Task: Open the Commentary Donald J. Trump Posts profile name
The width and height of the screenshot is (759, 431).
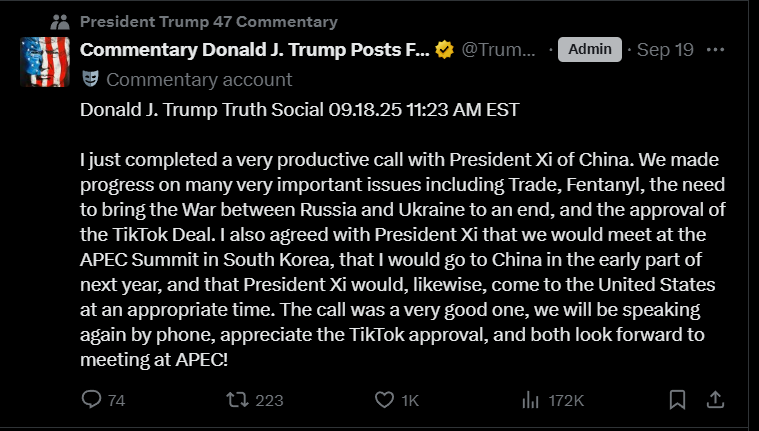Action: coord(254,49)
